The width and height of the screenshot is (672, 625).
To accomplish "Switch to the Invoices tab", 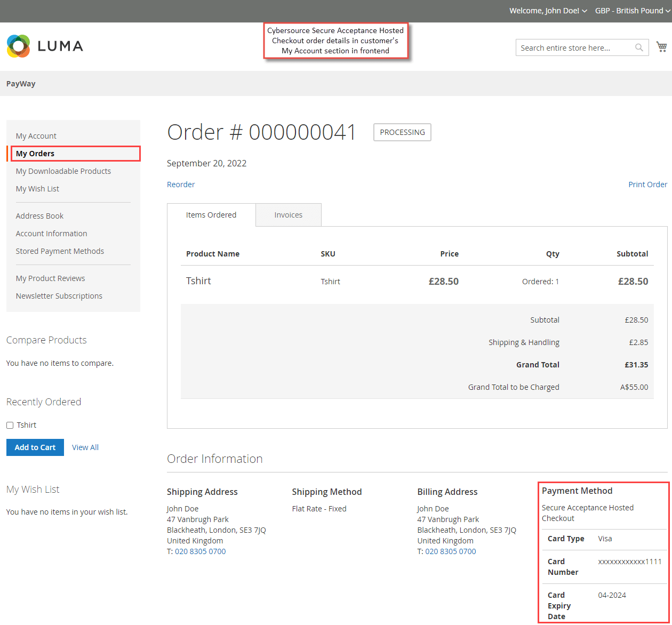I will (x=288, y=215).
